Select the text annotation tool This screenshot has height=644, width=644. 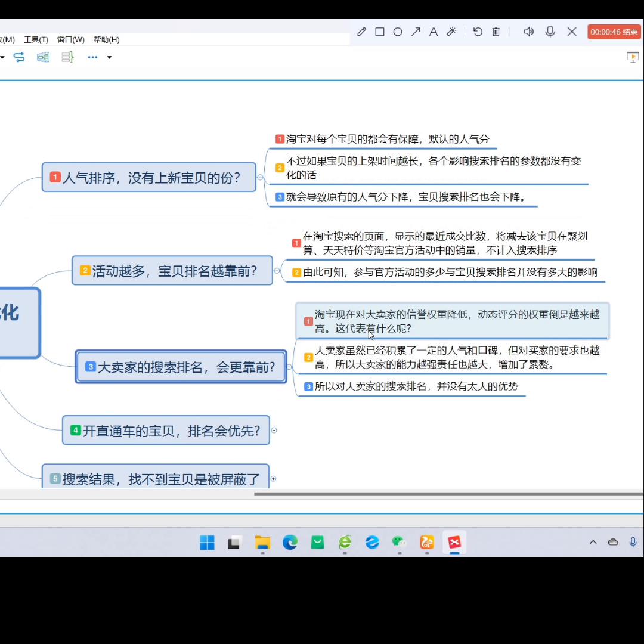tap(434, 32)
